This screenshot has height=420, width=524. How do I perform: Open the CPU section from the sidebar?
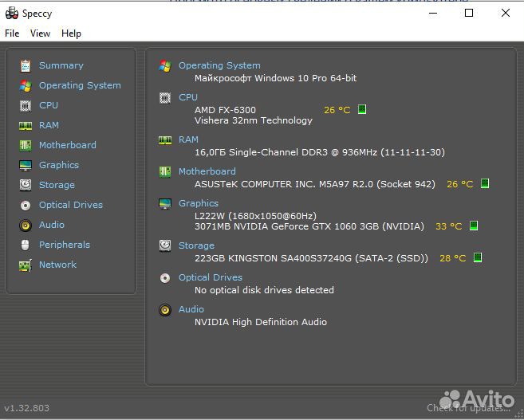point(49,105)
